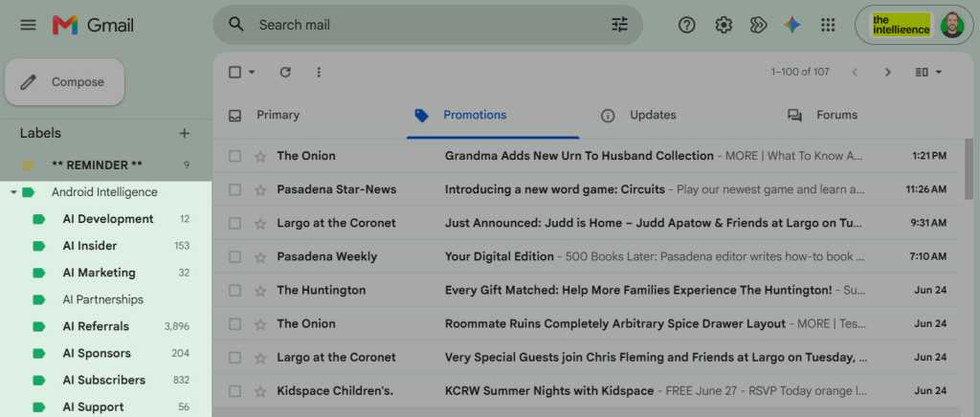Star the Pasadena Star-News email
Screen dimensions: 980x417
pos(260,189)
